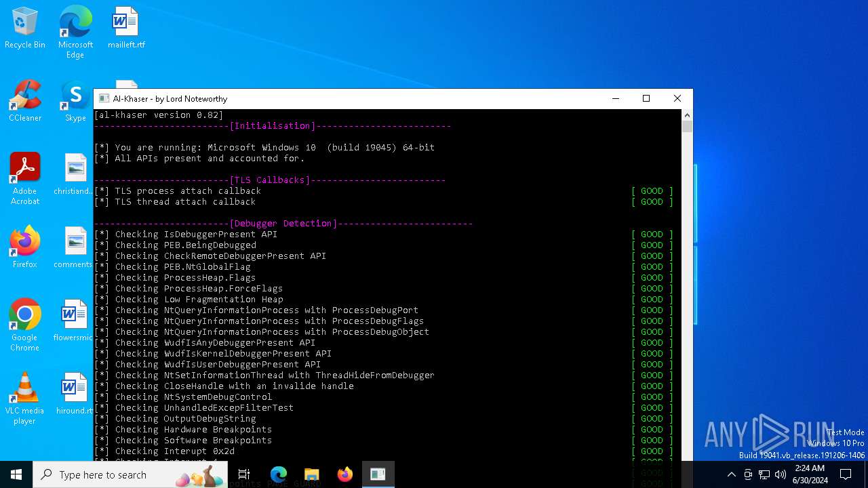Click 'Checking ProcessHeap.ForceFlags' line
868x488 pixels.
coord(189,289)
